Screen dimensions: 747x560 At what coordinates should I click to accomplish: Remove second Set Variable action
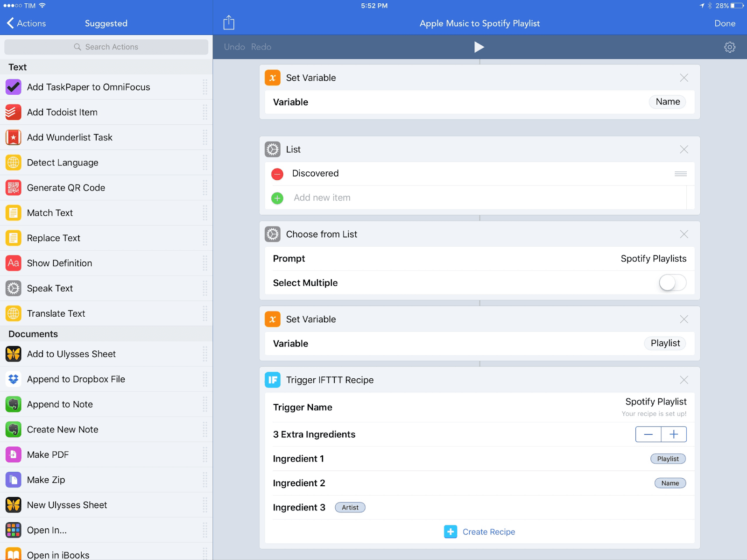pos(684,319)
